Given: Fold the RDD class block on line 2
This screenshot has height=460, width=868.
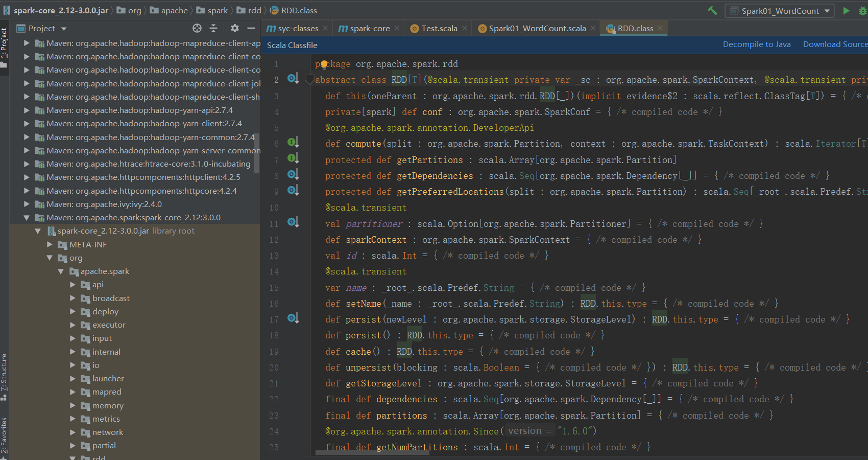Looking at the screenshot, I should click(309, 79).
